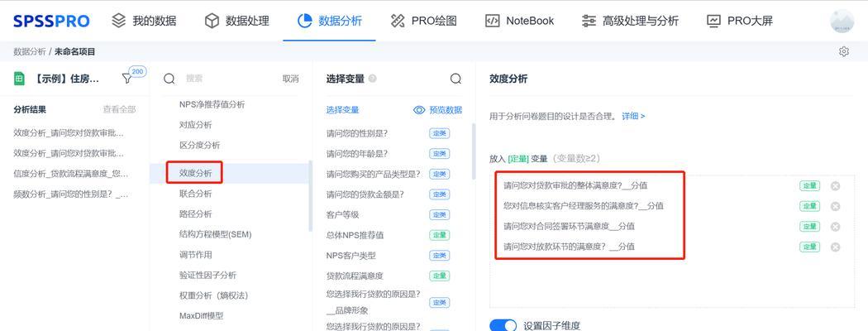The image size is (868, 331).
Task: Select variable NPS客户类型
Action: [x=351, y=256]
